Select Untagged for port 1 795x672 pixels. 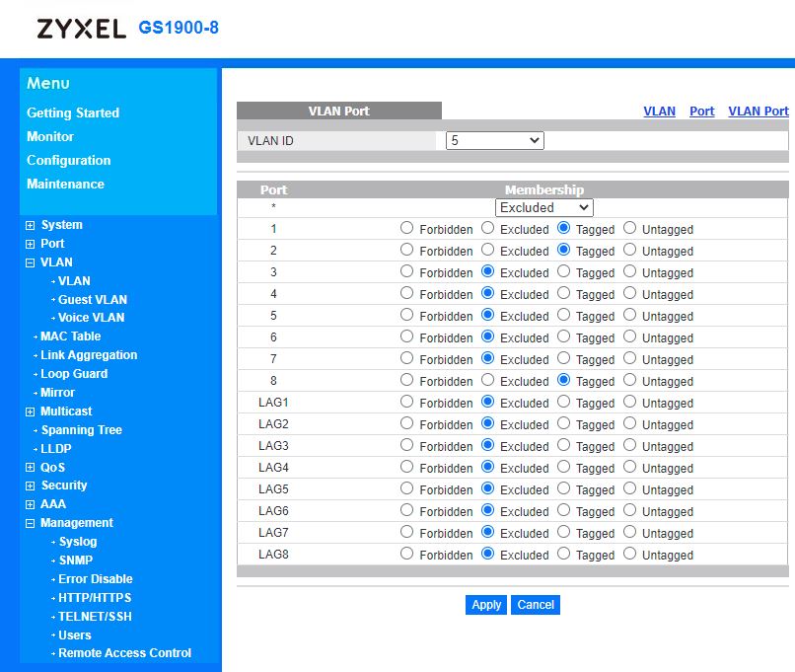(x=629, y=229)
